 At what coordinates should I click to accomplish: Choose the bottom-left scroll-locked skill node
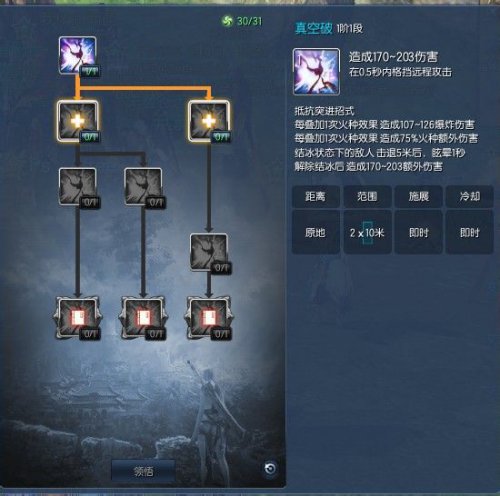coord(78,318)
